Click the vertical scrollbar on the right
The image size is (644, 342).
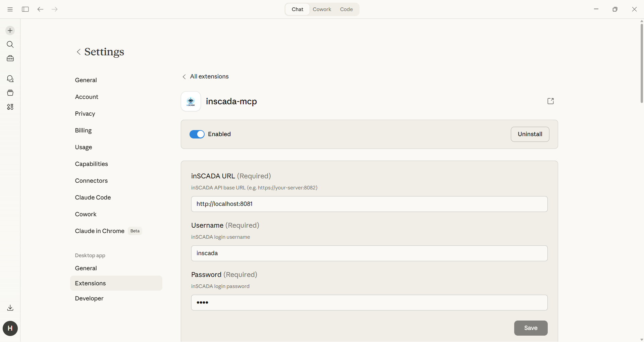pos(641,63)
